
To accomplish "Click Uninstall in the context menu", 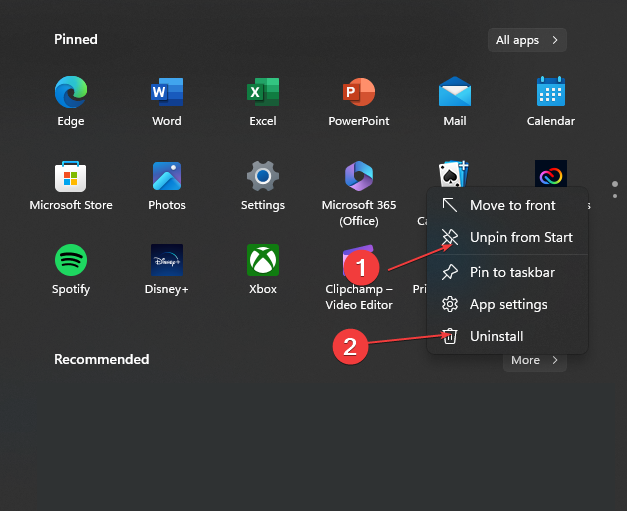I will pyautogui.click(x=496, y=336).
